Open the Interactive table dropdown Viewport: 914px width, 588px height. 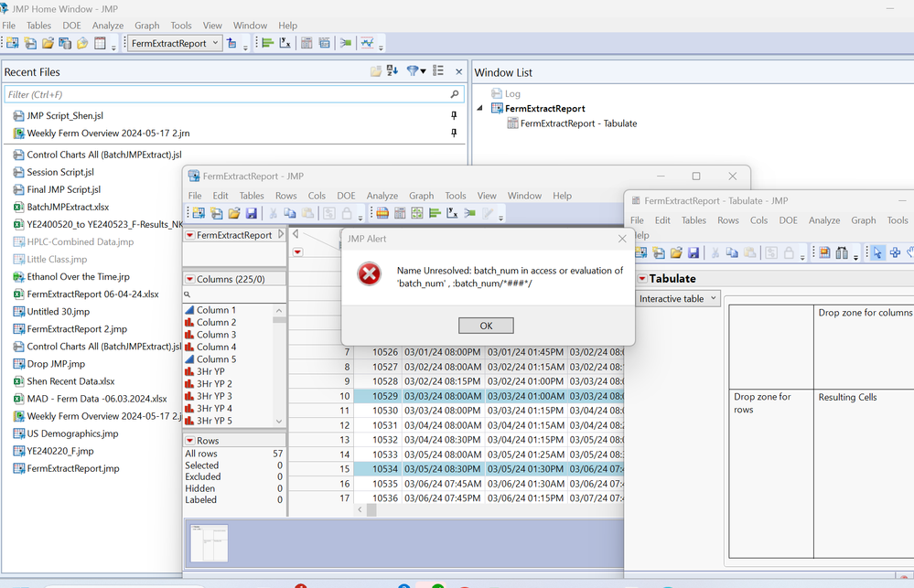(x=678, y=299)
